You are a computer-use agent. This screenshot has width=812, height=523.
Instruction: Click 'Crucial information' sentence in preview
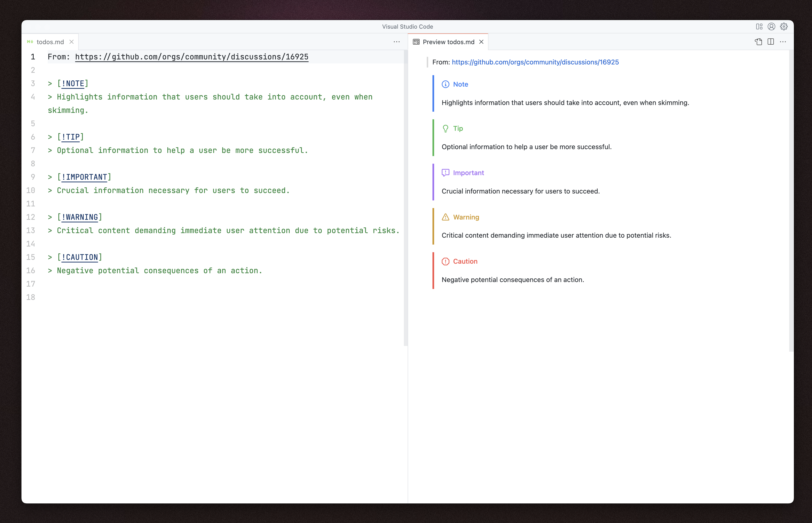point(520,191)
